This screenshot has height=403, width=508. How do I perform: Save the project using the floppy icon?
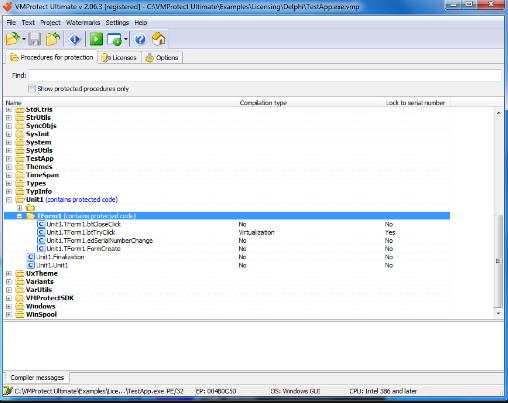pos(34,39)
